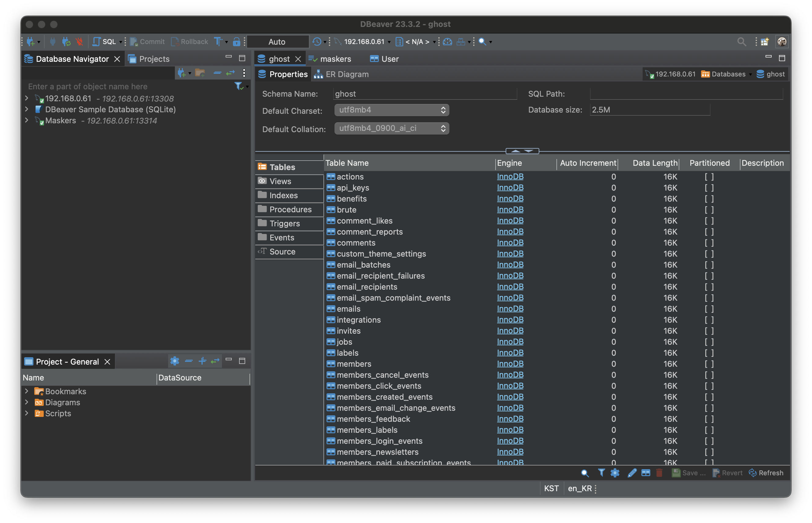Click the DBeaver perspective beaver icon

click(782, 42)
